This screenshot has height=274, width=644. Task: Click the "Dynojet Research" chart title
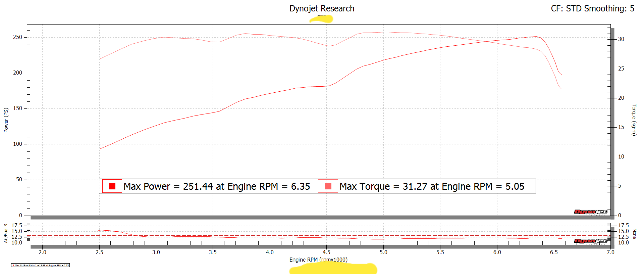(322, 8)
